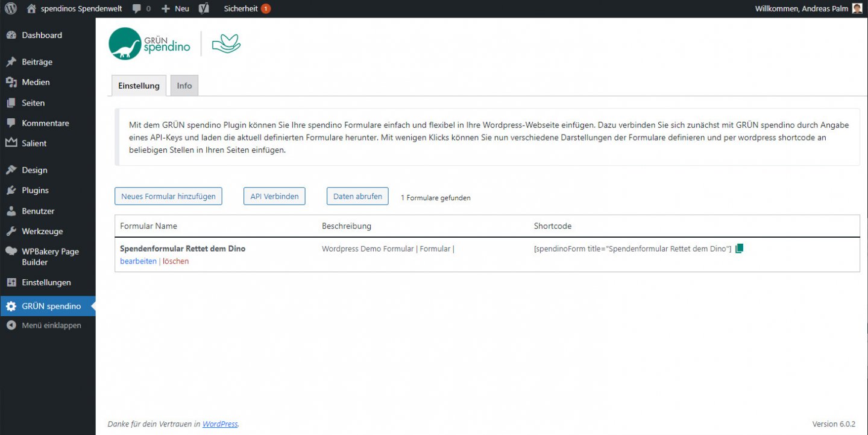Click Wordpress Demo Formular description text
Image resolution: width=868 pixels, height=435 pixels.
click(388, 249)
